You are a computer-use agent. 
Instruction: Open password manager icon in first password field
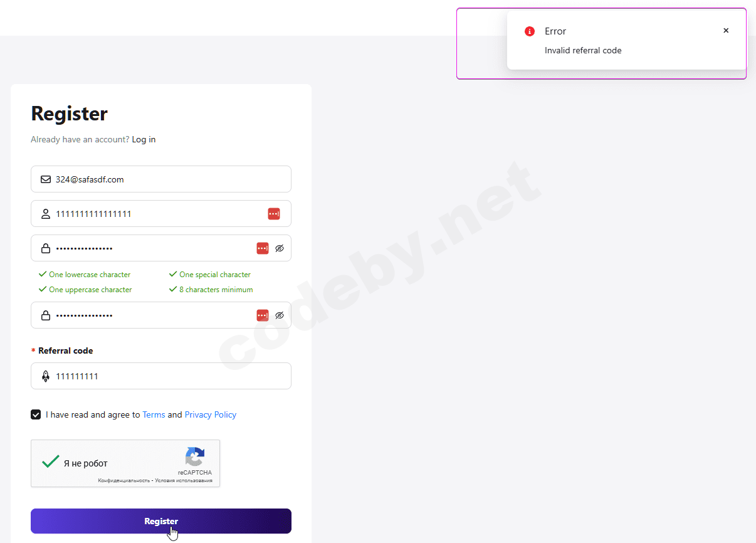point(263,248)
